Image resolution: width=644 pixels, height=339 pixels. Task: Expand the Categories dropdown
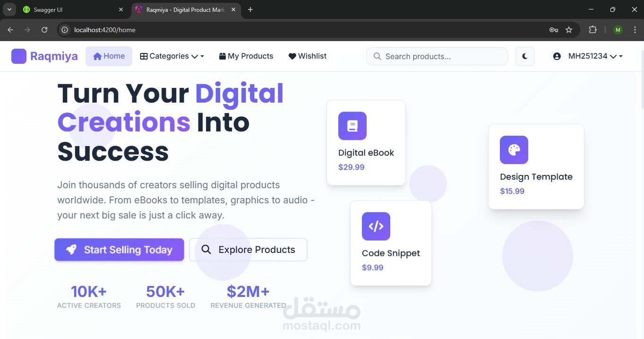(x=172, y=56)
